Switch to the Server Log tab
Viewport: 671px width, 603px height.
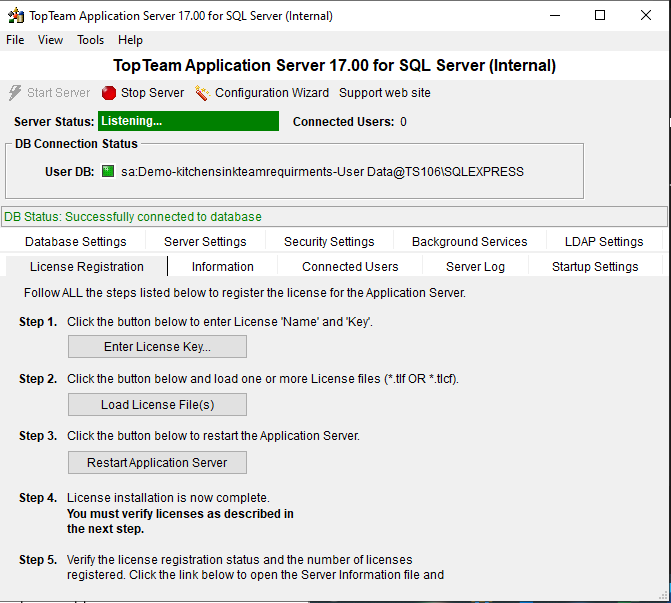pyautogui.click(x=475, y=266)
